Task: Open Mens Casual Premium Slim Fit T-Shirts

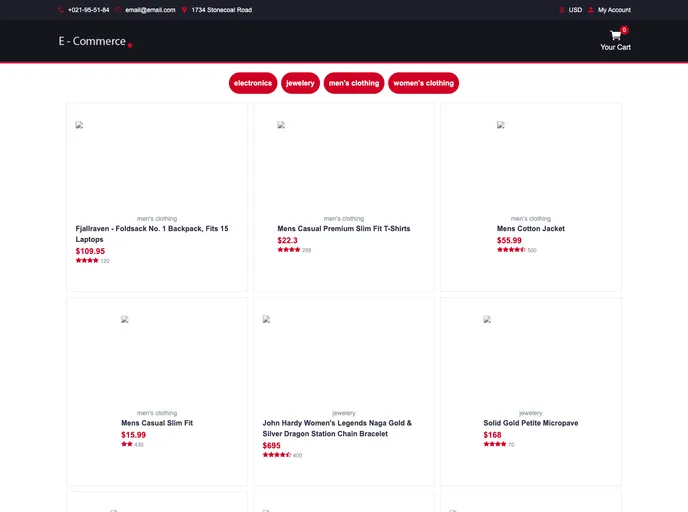Action: pos(343,229)
